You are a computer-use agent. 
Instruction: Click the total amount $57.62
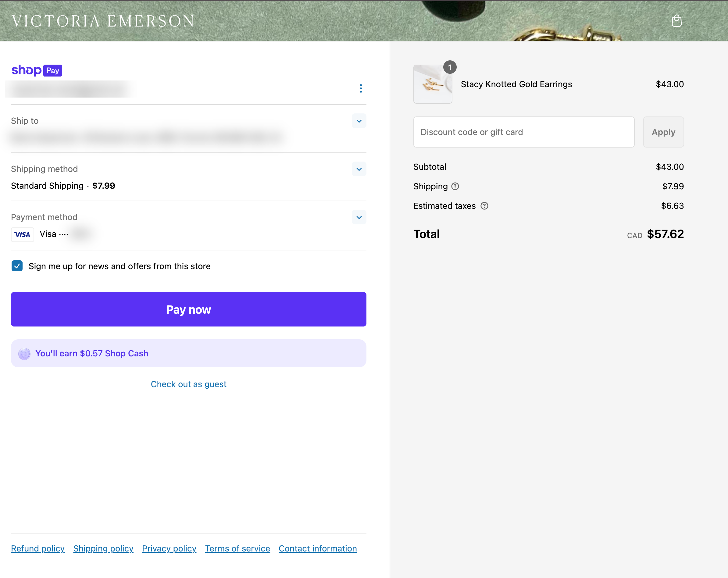[x=665, y=234]
